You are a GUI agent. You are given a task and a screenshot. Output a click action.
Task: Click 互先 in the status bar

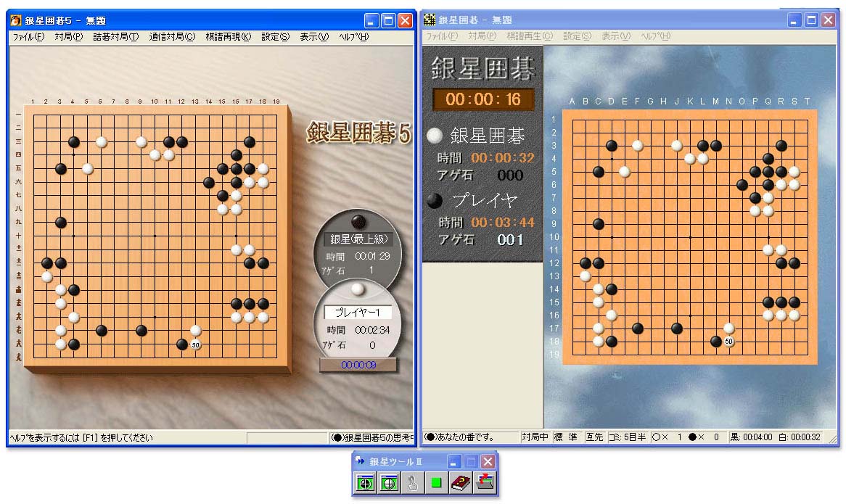click(594, 437)
